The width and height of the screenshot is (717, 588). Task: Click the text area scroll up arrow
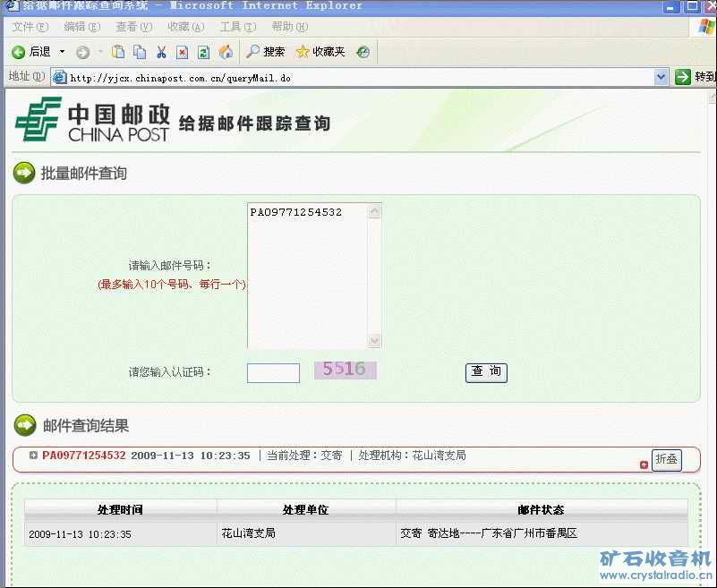[x=374, y=211]
